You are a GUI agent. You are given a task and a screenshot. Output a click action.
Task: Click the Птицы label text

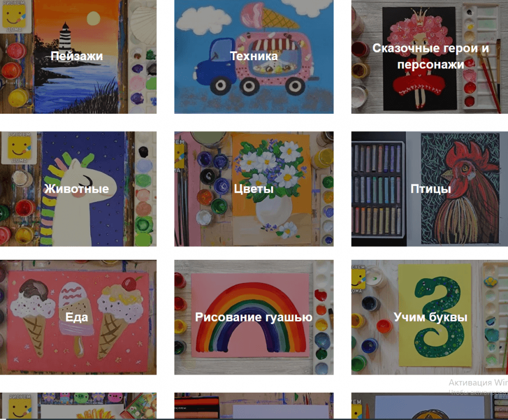click(x=430, y=189)
